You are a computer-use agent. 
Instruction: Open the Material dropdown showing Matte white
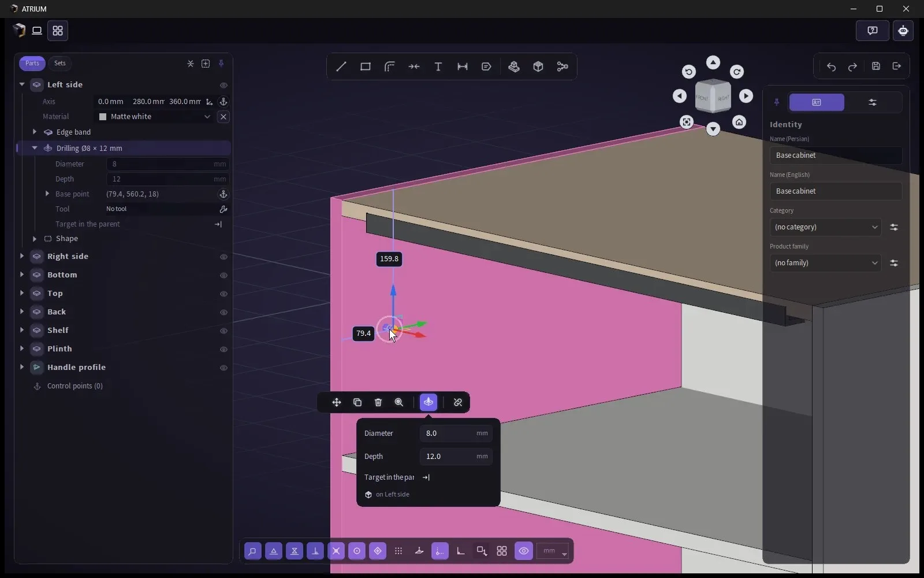pyautogui.click(x=154, y=117)
